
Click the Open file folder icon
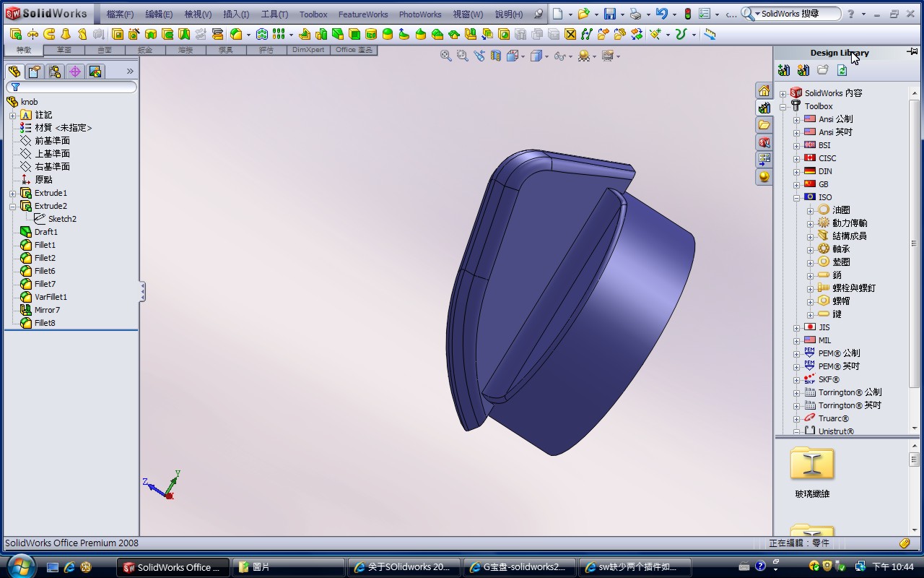(x=583, y=14)
